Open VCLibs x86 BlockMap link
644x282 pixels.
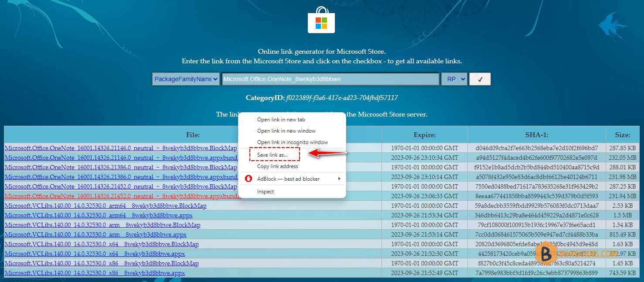coord(102,263)
